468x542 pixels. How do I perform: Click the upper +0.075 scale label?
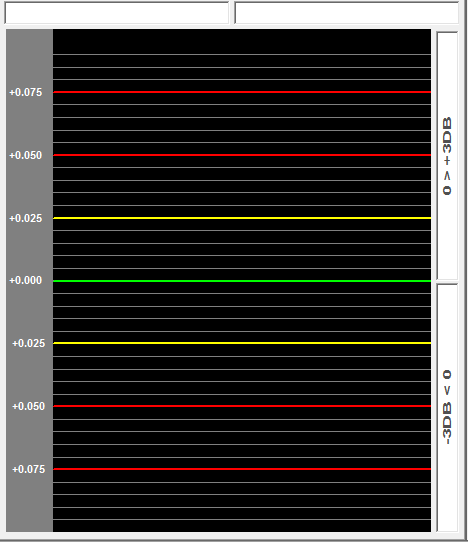coord(26,92)
